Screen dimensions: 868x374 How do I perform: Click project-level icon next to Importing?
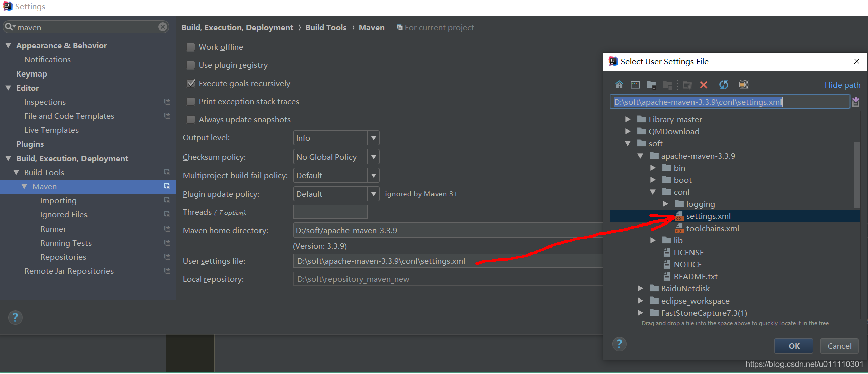(167, 200)
